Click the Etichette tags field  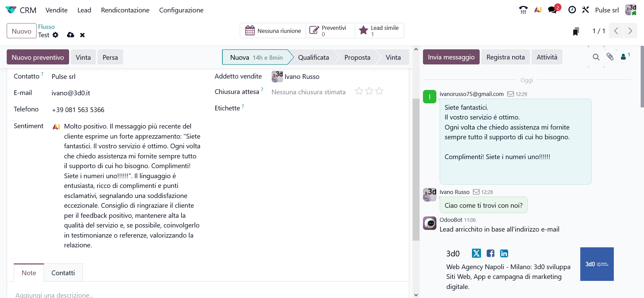click(336, 108)
